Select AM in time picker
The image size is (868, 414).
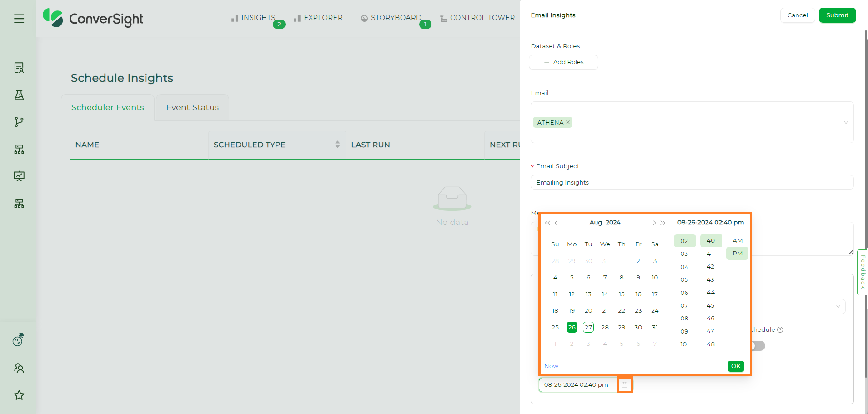[738, 241]
